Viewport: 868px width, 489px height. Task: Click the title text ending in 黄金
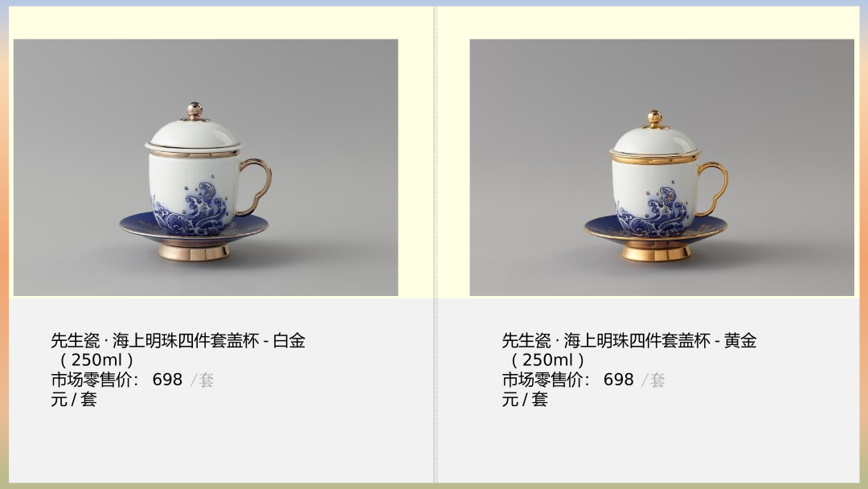click(628, 340)
